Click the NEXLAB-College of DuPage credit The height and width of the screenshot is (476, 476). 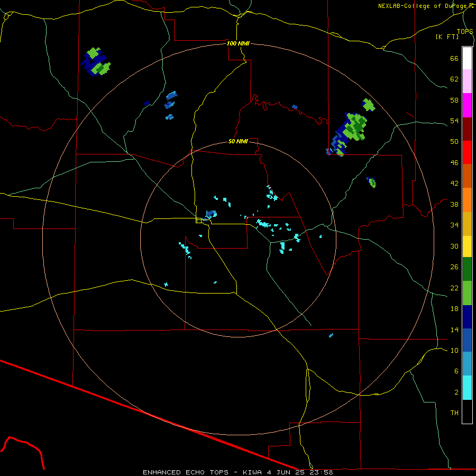coord(425,6)
